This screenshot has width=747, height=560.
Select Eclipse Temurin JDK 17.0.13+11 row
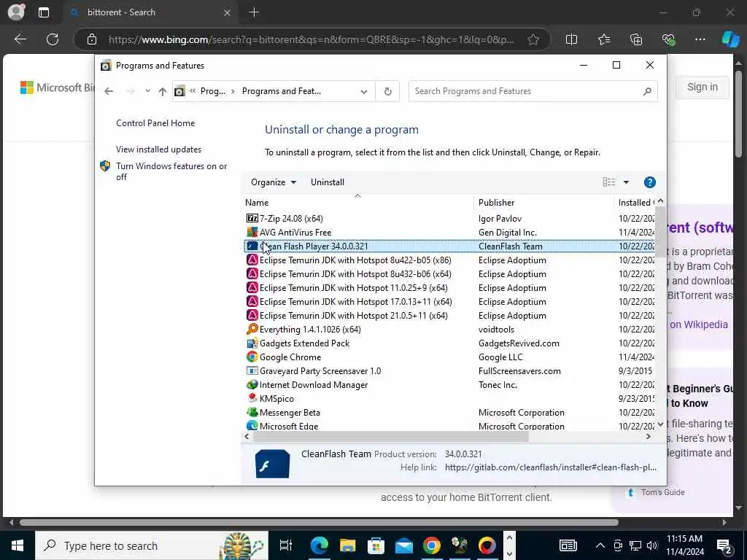click(449, 301)
